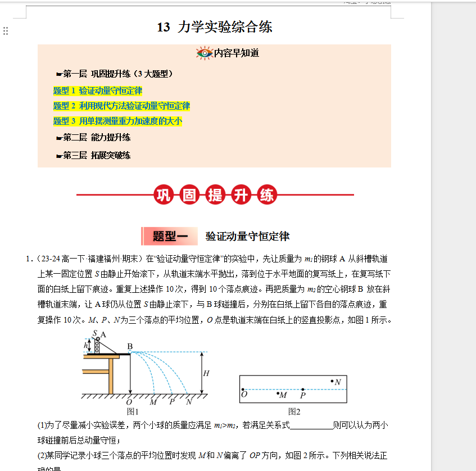The width and height of the screenshot is (476, 471).
Task: Click the paragraph drag handle icon
Action: (x=6, y=31)
